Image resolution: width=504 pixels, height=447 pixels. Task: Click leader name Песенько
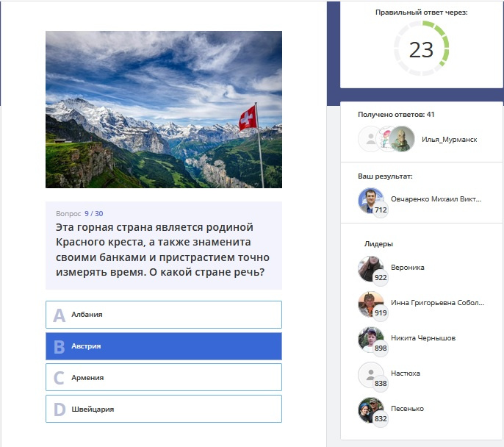[407, 409]
